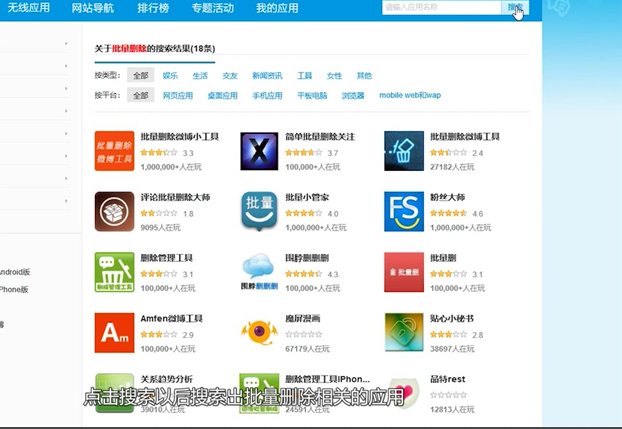622x429 pixels.
Task: Open the 批量小管家 title link
Action: tap(307, 197)
